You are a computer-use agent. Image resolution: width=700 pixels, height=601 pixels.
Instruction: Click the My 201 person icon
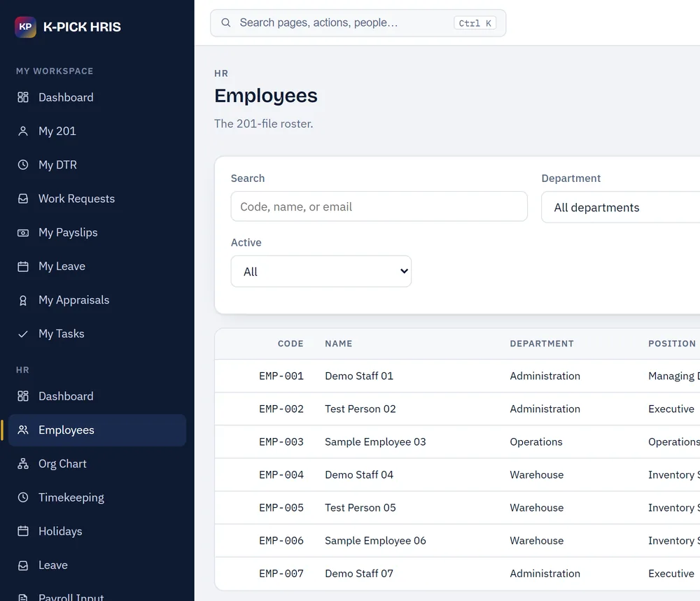[x=23, y=131]
